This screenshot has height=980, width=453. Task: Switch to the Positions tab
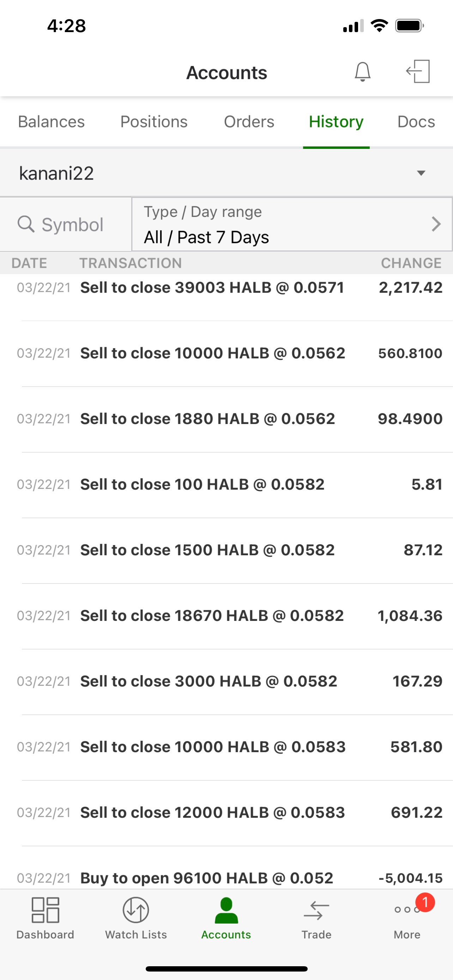pyautogui.click(x=154, y=122)
